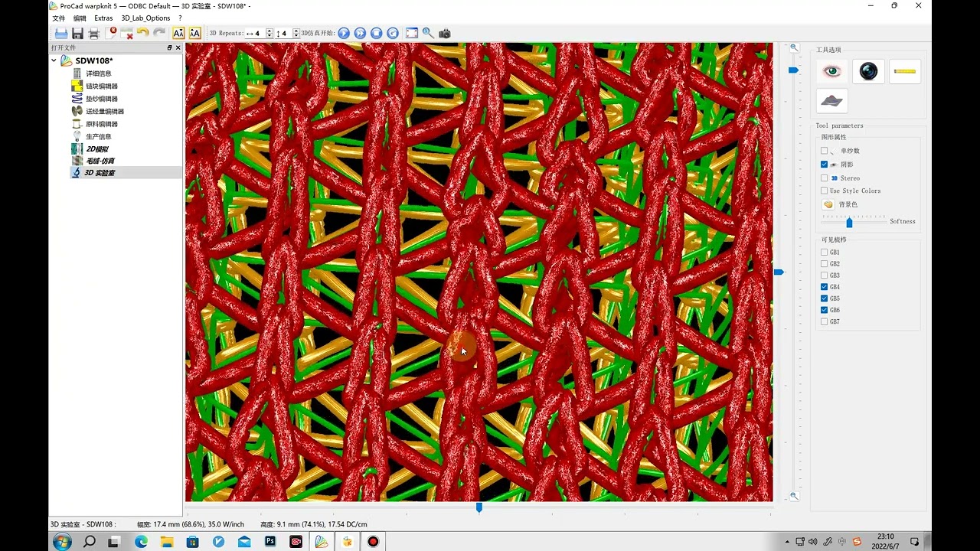Select the eye view tool

click(832, 71)
